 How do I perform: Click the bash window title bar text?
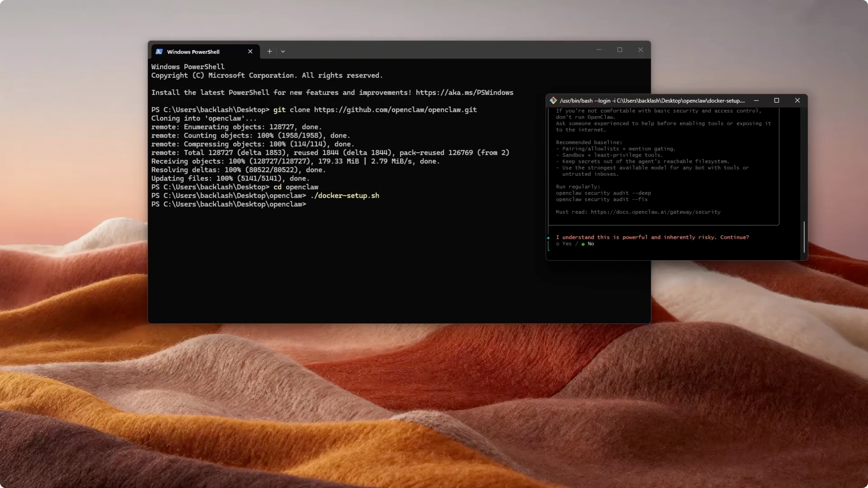[652, 101]
